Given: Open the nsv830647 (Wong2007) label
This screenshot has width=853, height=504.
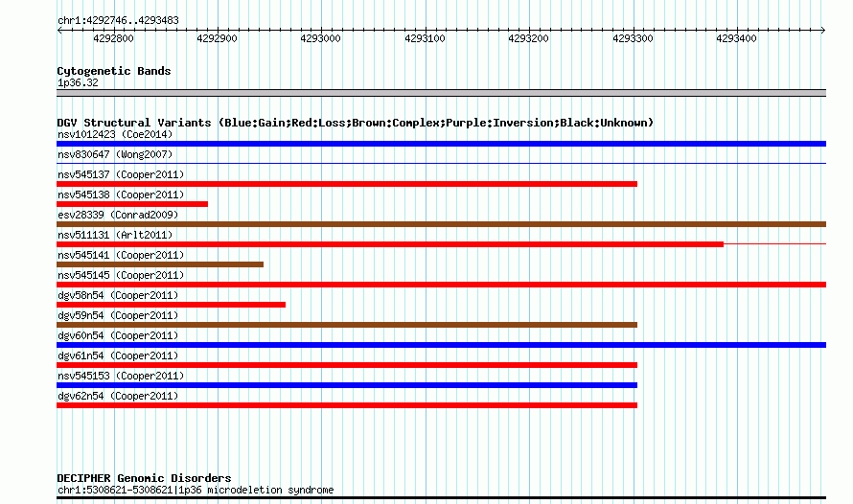Looking at the screenshot, I should tap(115, 154).
